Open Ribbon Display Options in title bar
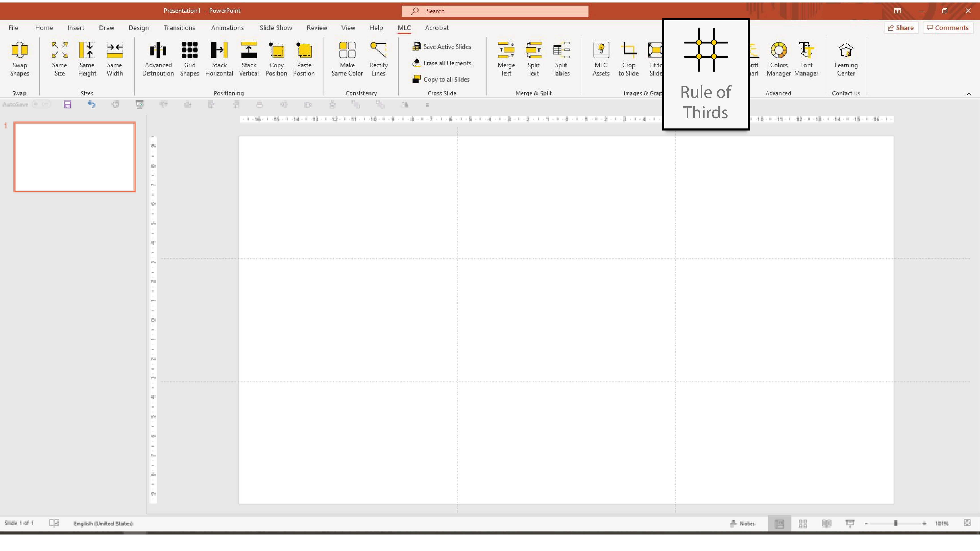980x551 pixels. point(897,11)
